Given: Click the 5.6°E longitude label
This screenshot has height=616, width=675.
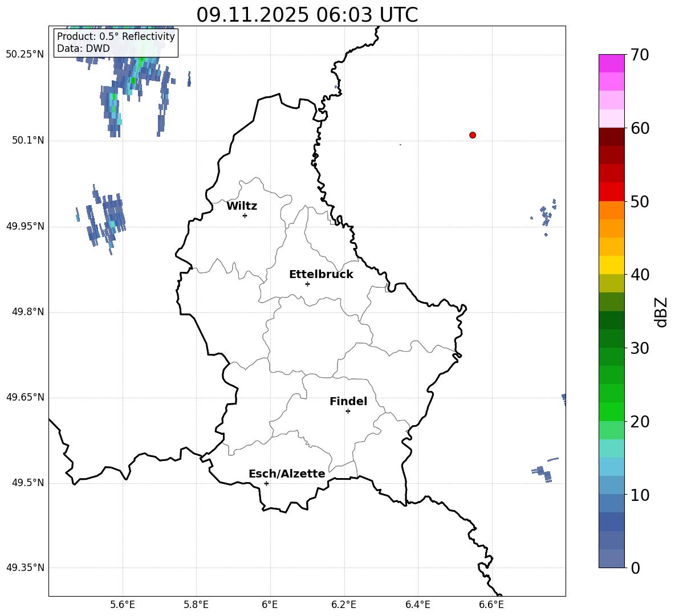Looking at the screenshot, I should (122, 605).
